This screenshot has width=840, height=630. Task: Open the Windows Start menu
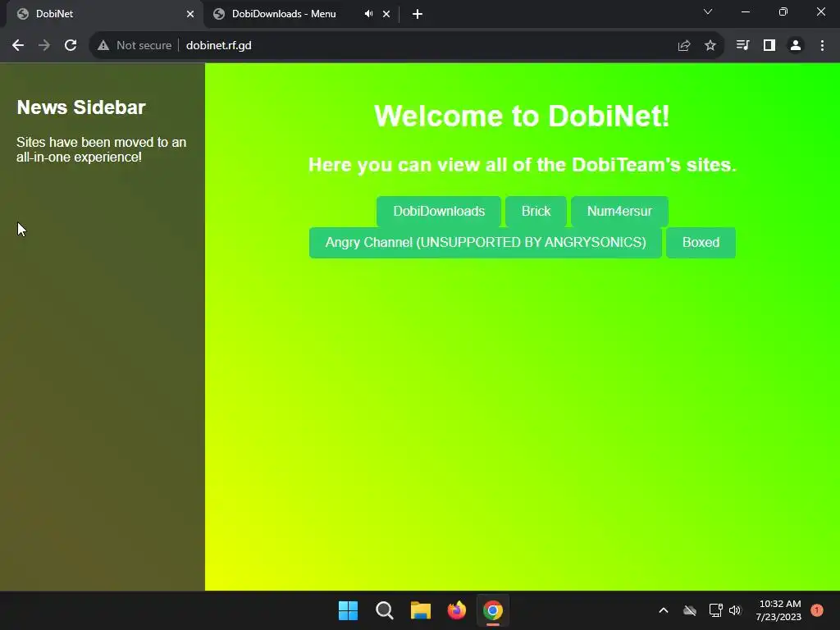pos(348,610)
